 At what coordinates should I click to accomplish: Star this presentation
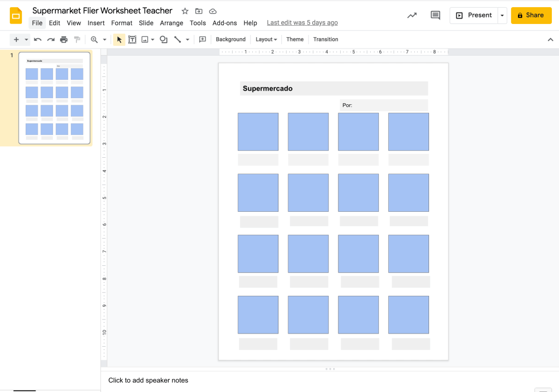point(185,11)
